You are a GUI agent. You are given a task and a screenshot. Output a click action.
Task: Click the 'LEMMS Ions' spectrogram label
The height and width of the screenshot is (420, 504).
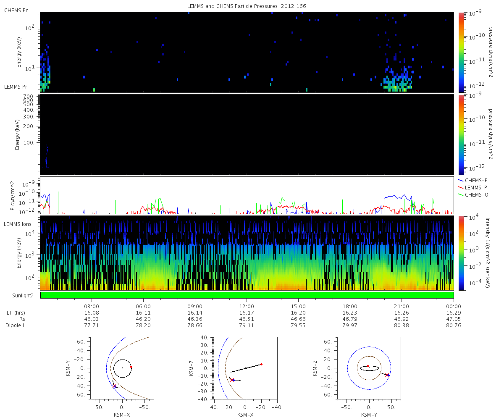18,225
